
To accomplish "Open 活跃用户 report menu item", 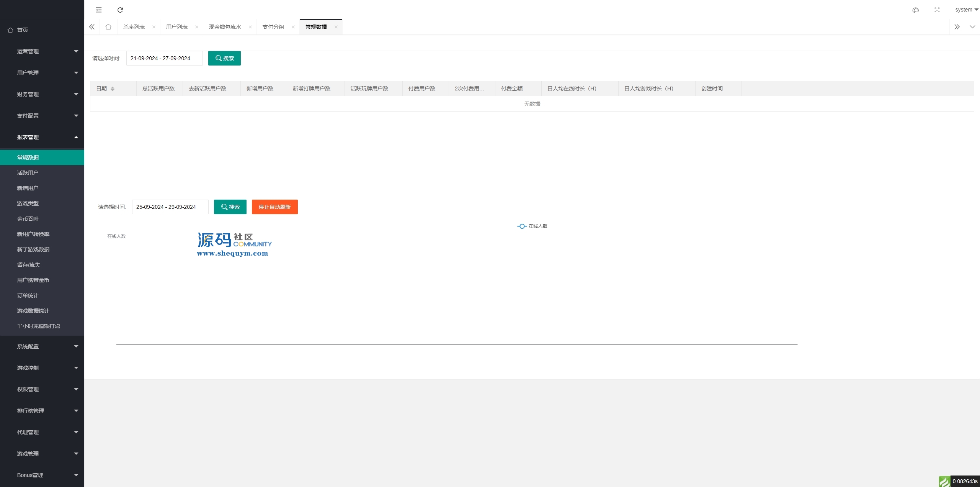I will 28,173.
